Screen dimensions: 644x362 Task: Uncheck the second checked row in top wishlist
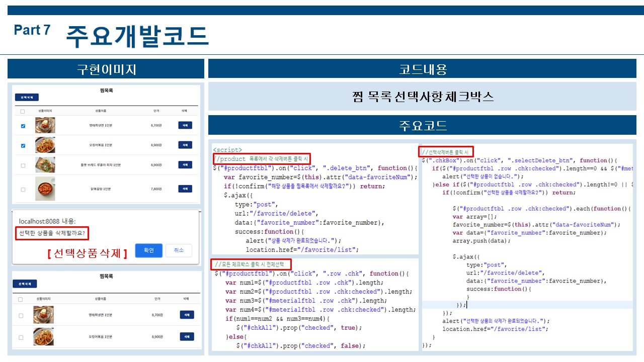click(23, 145)
